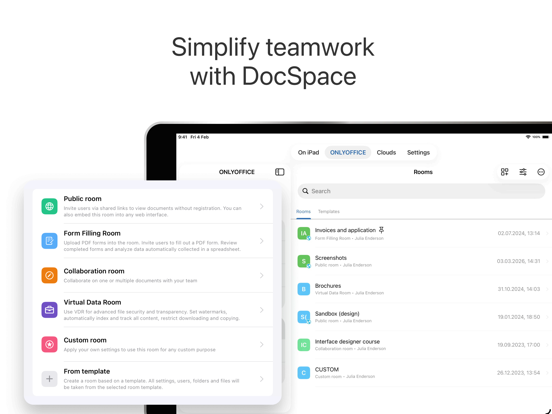Expand the Virtual Data Room chevron
Viewport: 552px width, 414px height.
point(262,310)
